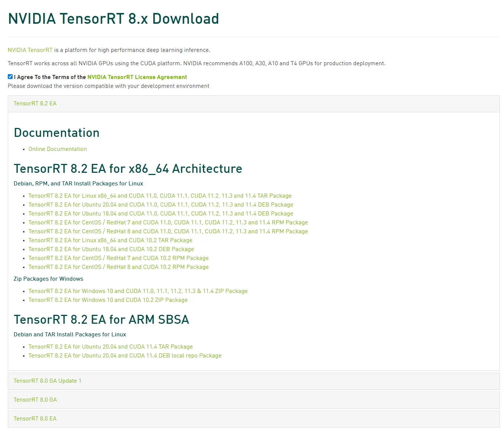Download ARM SBSA Ubuntu 20.04 TAR Package

[x=111, y=347]
